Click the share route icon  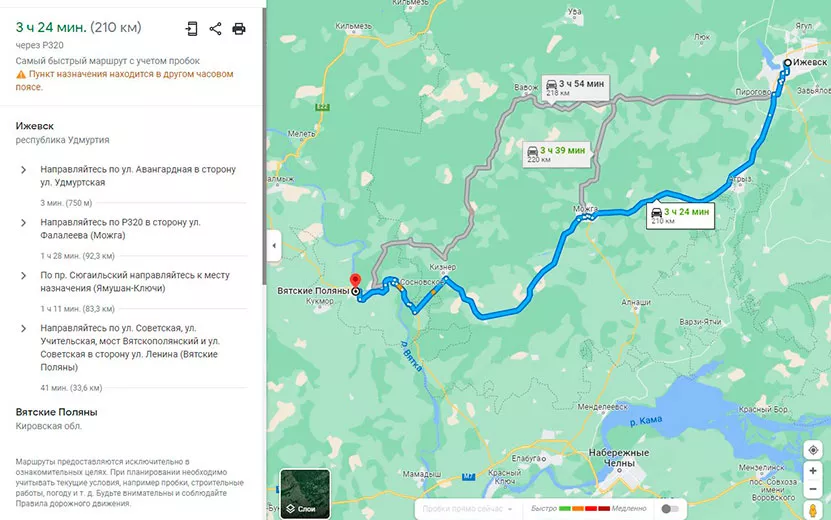coord(215,29)
